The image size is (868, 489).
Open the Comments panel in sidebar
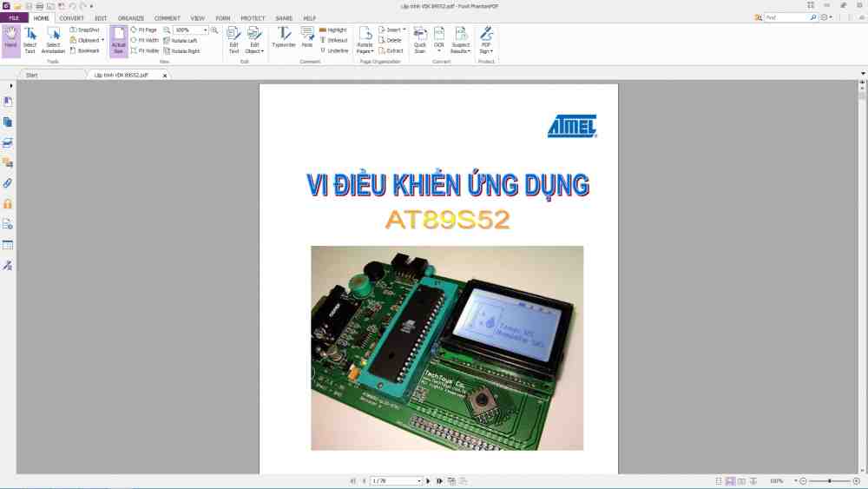click(8, 162)
